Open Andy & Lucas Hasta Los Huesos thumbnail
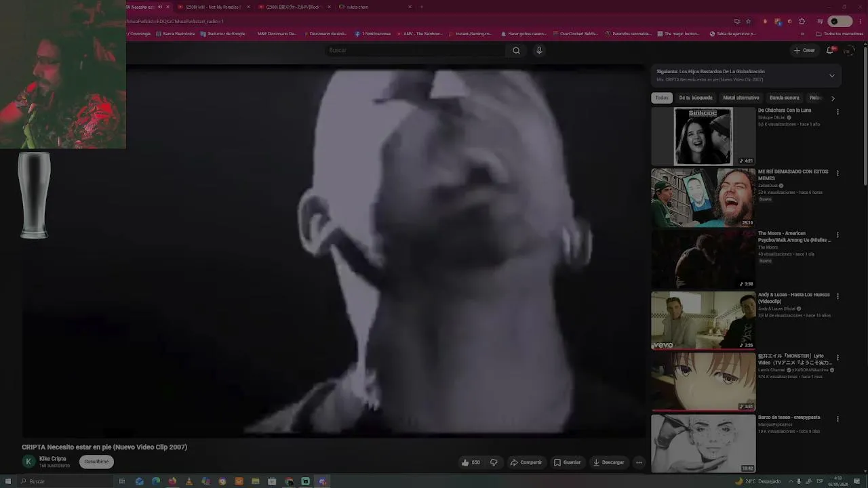The image size is (868, 488). pyautogui.click(x=703, y=320)
